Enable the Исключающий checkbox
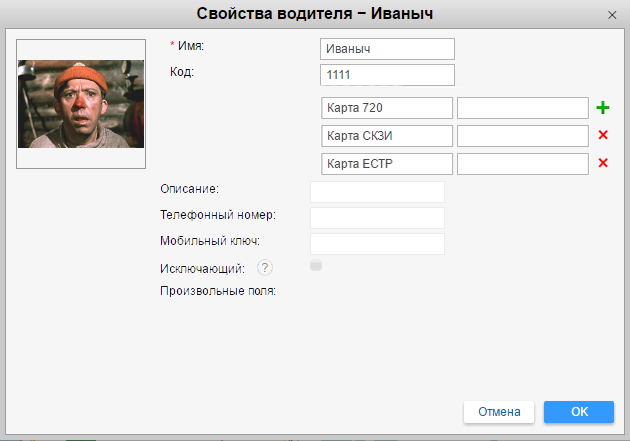The image size is (630, 441). pyautogui.click(x=316, y=266)
